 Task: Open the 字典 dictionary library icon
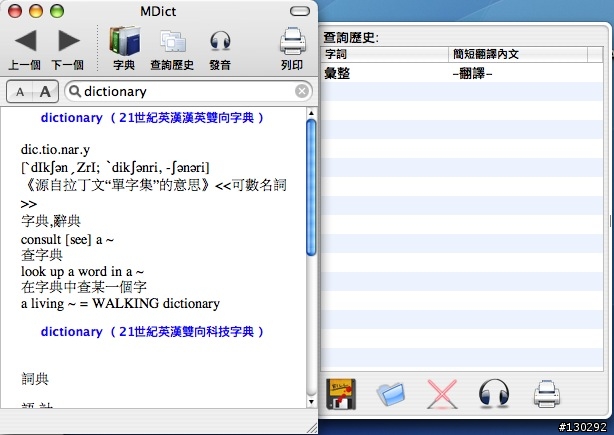(125, 41)
